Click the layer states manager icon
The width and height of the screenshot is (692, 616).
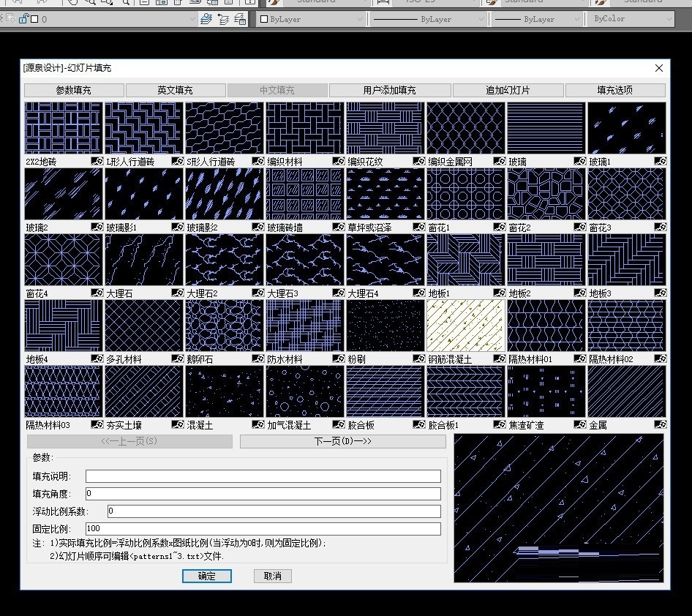coord(240,19)
